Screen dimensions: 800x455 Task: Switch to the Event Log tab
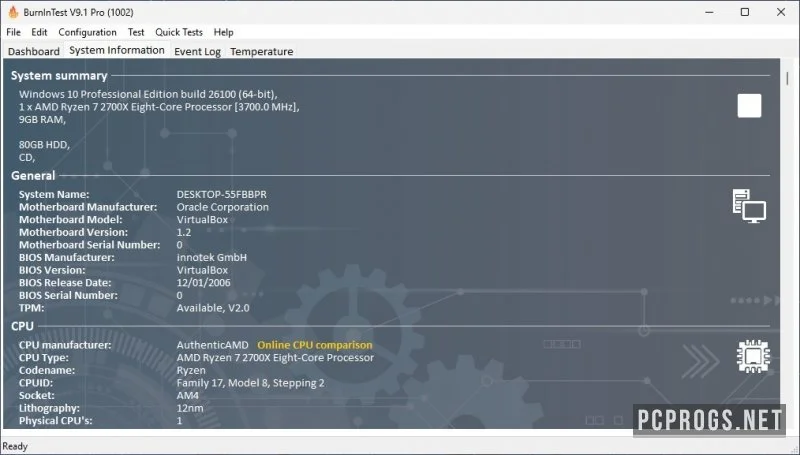(197, 52)
